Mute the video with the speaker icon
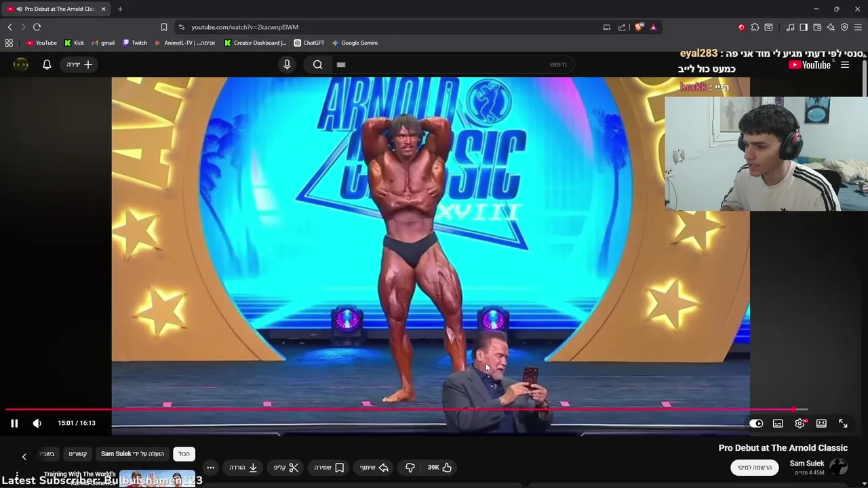868x488 pixels. 37,423
